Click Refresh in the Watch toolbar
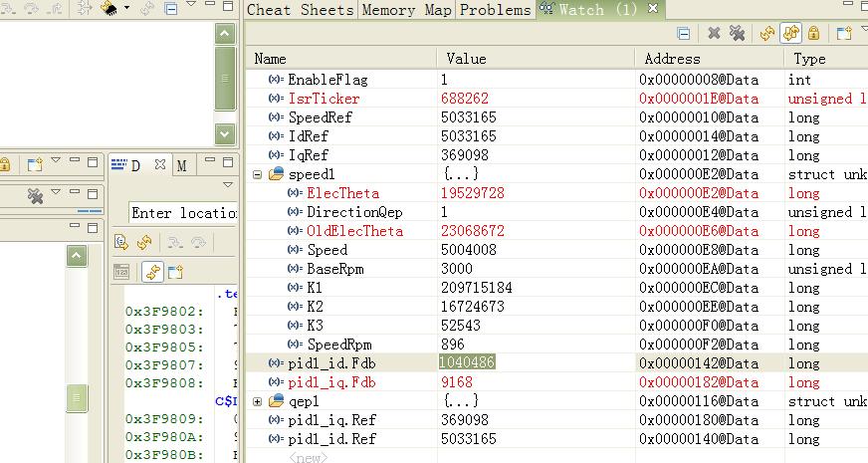 [x=766, y=33]
